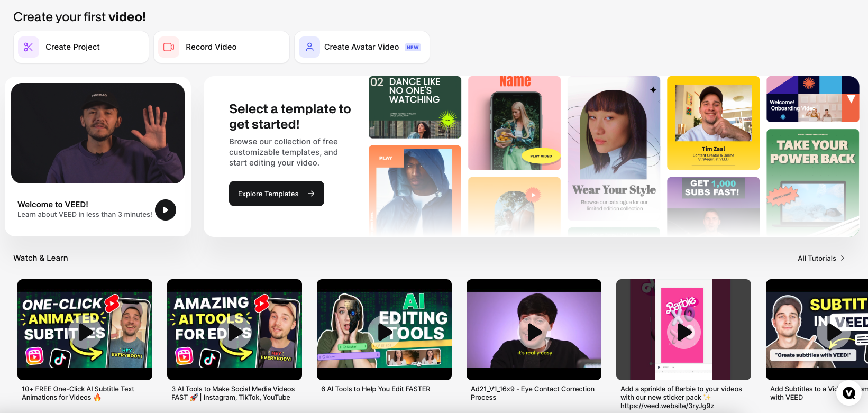Open the One-Click Animated Subtitles tutorial thumbnail
This screenshot has height=413, width=868.
tap(85, 329)
